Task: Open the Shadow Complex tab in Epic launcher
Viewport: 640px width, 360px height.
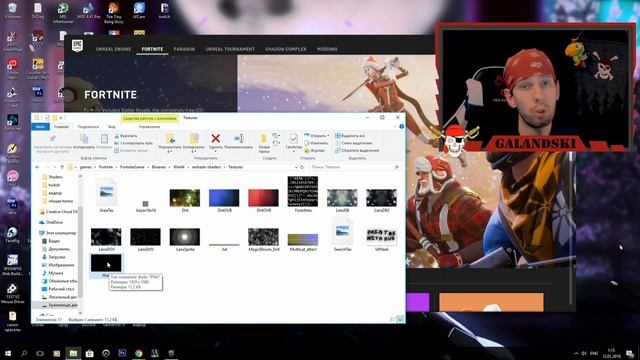Action: pos(286,49)
